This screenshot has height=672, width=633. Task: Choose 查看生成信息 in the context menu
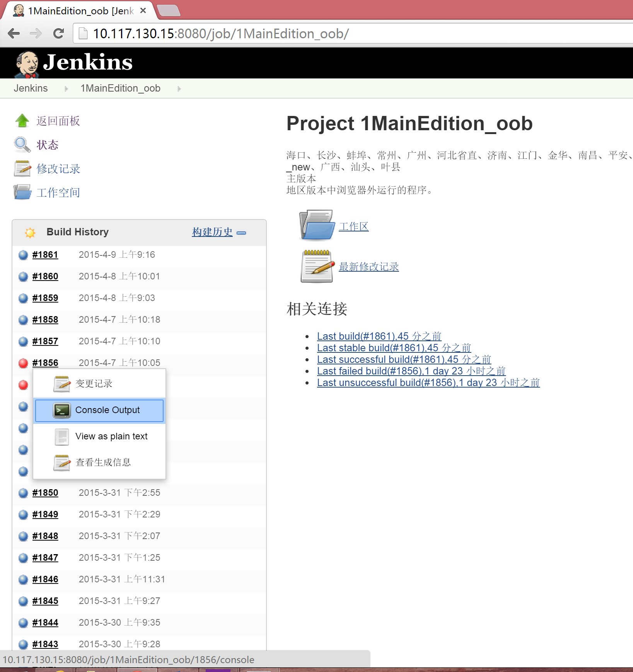click(x=99, y=463)
